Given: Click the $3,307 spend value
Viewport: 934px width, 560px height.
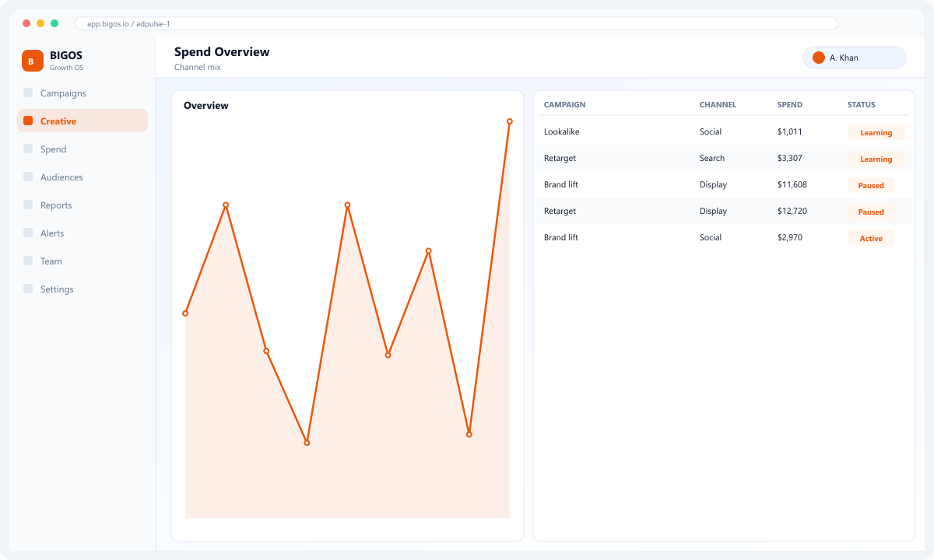Looking at the screenshot, I should click(790, 158).
